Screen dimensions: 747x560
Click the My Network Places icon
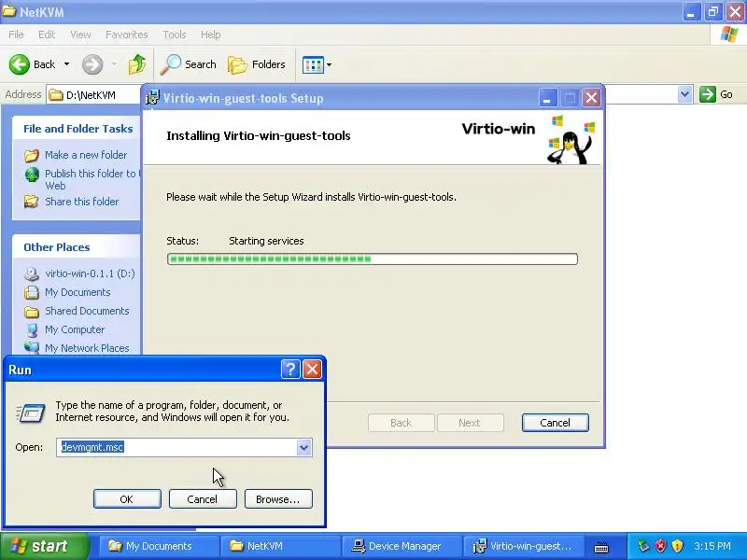click(x=32, y=347)
